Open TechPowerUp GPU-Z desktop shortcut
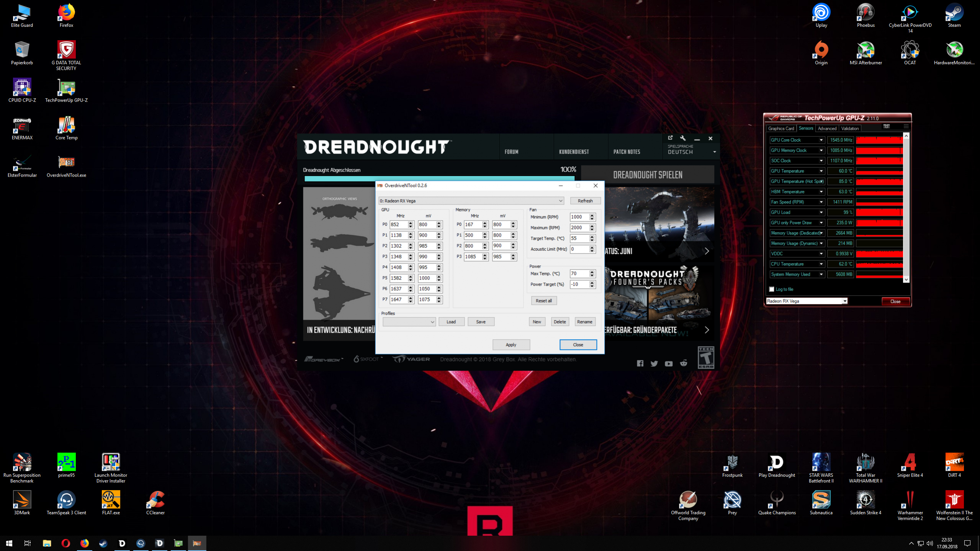 tap(66, 91)
